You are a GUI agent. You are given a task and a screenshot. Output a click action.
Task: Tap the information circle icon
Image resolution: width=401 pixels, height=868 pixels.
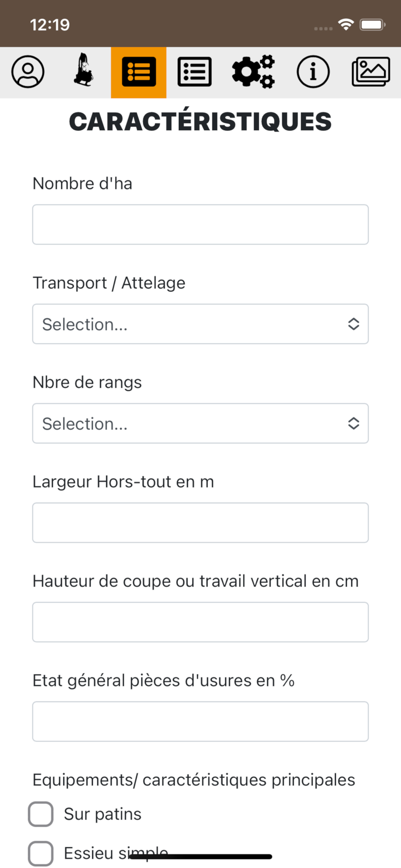[x=313, y=72]
